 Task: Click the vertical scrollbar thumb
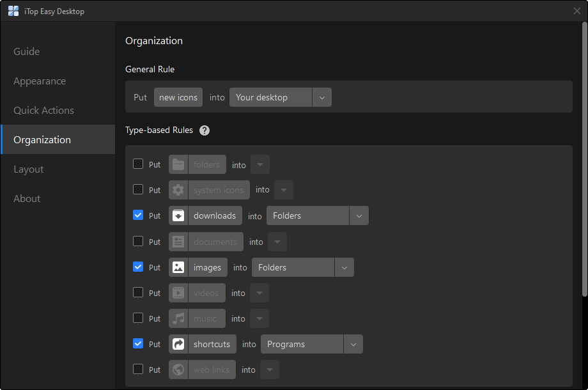[x=584, y=159]
